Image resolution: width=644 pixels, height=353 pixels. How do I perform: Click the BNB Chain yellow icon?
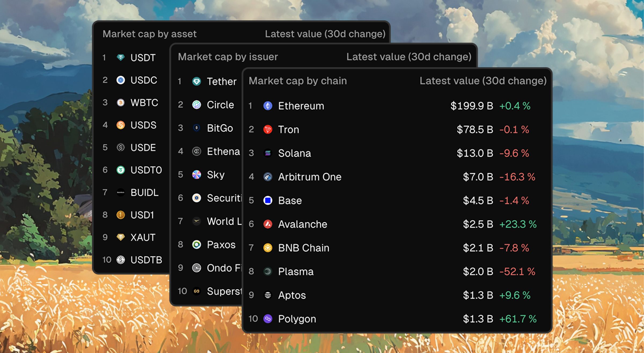268,248
